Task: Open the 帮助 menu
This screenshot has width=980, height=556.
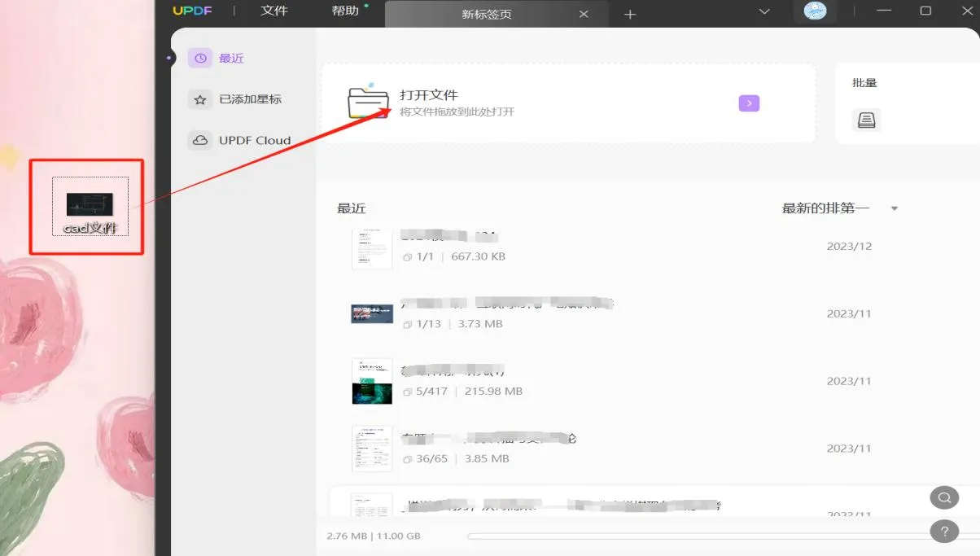Action: [345, 11]
